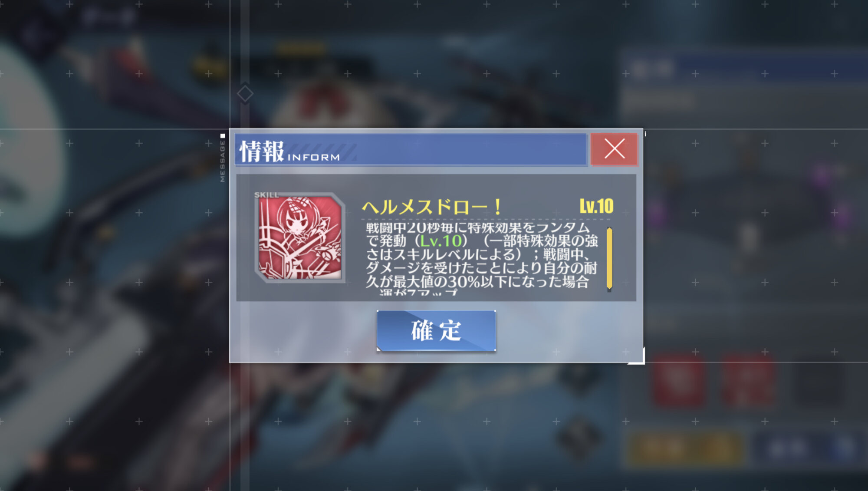Click the white corner bracket of dialog
This screenshot has height=491, width=868.
pos(637,356)
